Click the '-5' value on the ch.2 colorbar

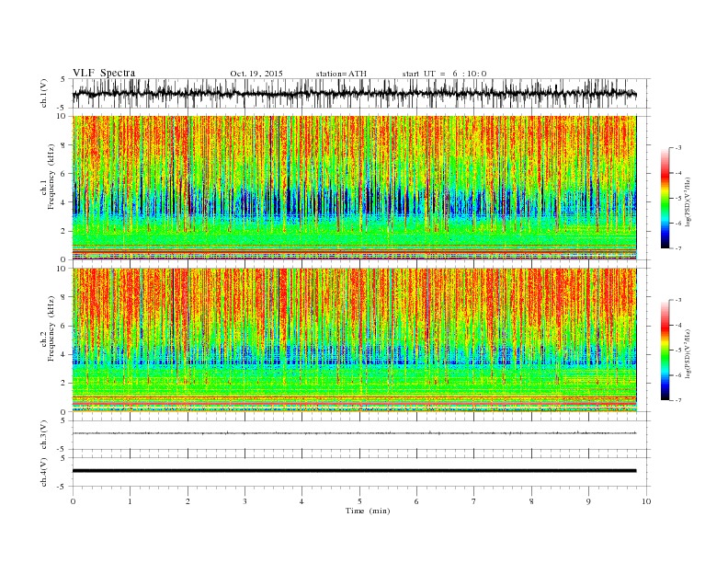pyautogui.click(x=677, y=350)
